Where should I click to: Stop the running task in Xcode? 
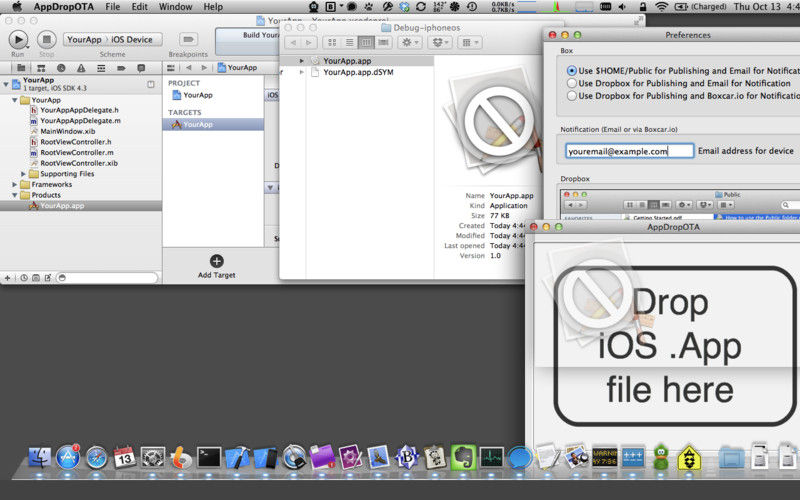tap(46, 39)
